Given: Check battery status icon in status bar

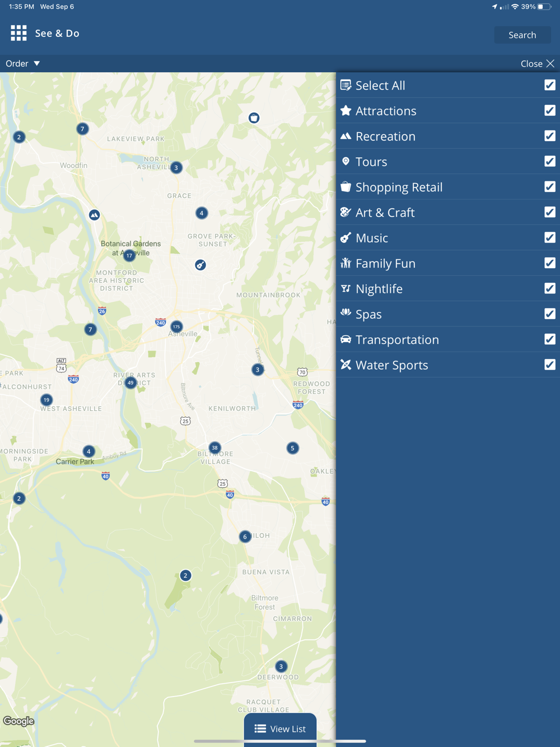Looking at the screenshot, I should [x=544, y=7].
